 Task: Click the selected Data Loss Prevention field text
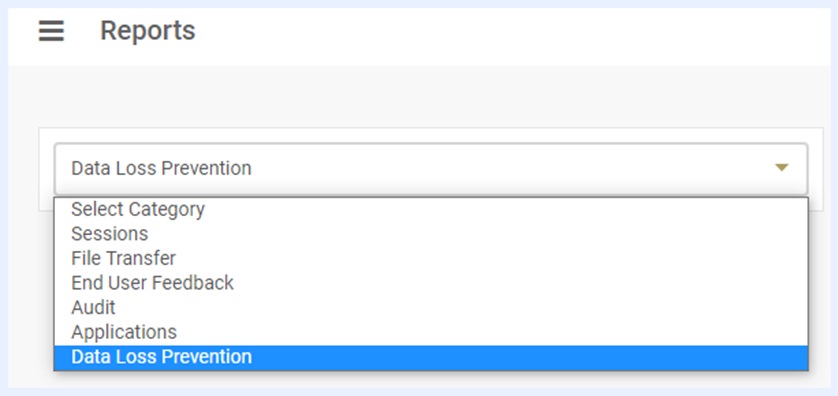click(x=161, y=168)
